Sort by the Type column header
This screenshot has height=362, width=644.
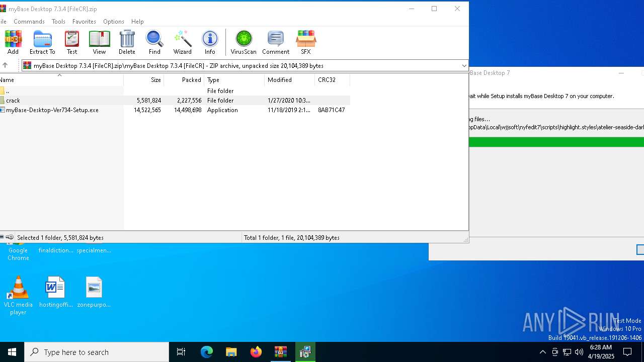pos(234,80)
